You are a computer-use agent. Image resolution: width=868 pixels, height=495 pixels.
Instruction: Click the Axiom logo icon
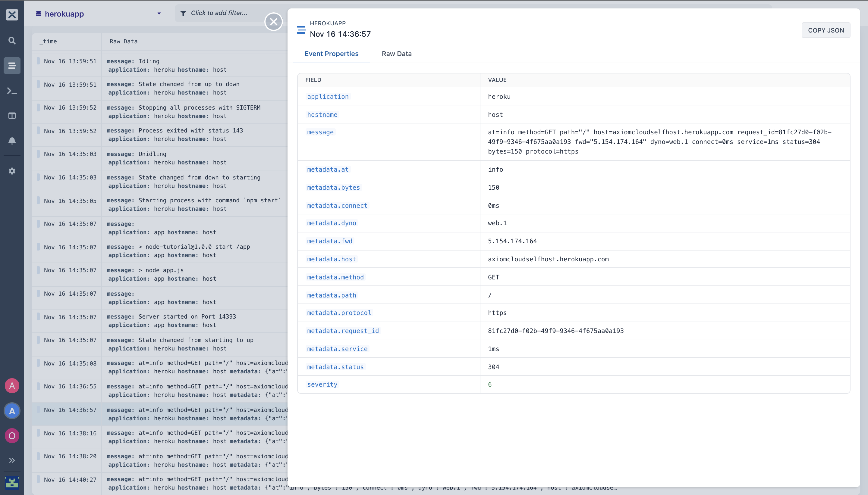tap(12, 15)
